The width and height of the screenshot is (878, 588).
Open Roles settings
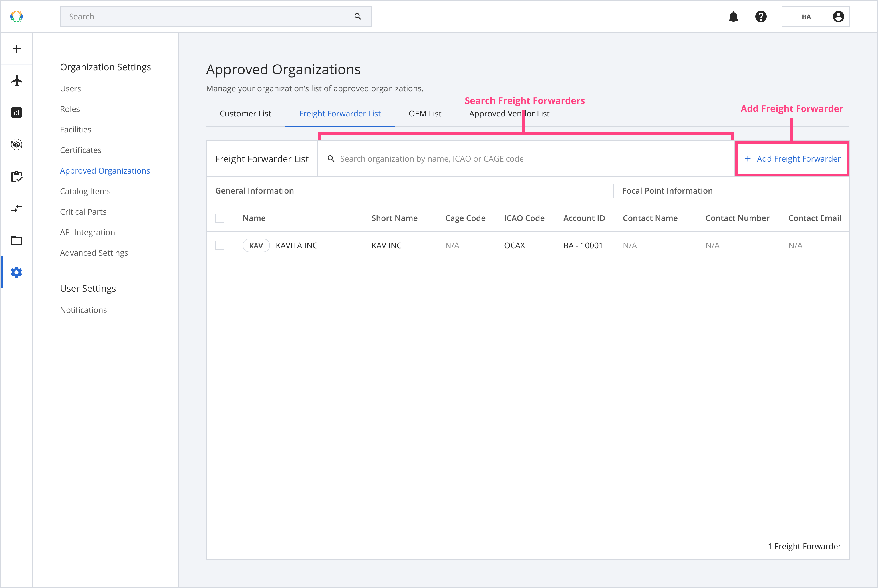tap(70, 109)
